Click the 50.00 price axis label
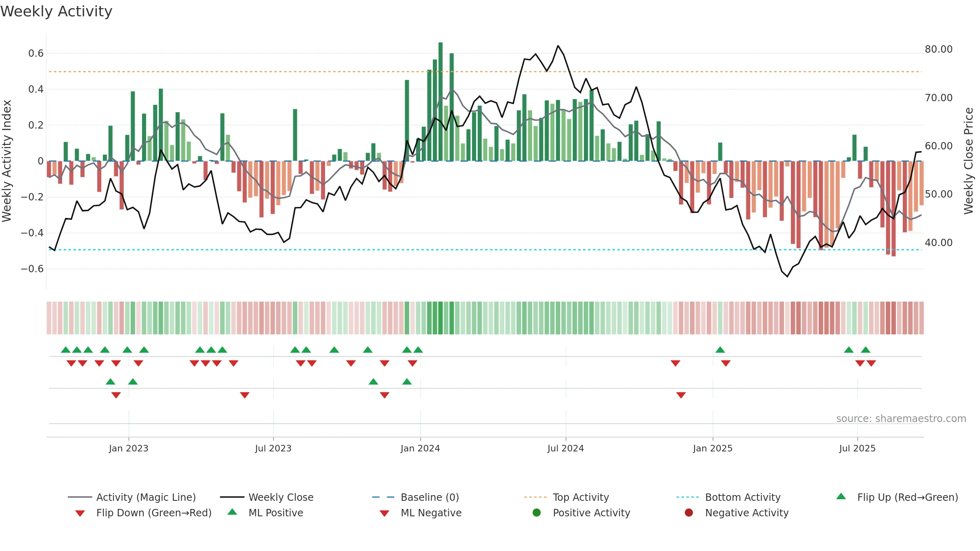Image resolution: width=980 pixels, height=551 pixels. 939,194
